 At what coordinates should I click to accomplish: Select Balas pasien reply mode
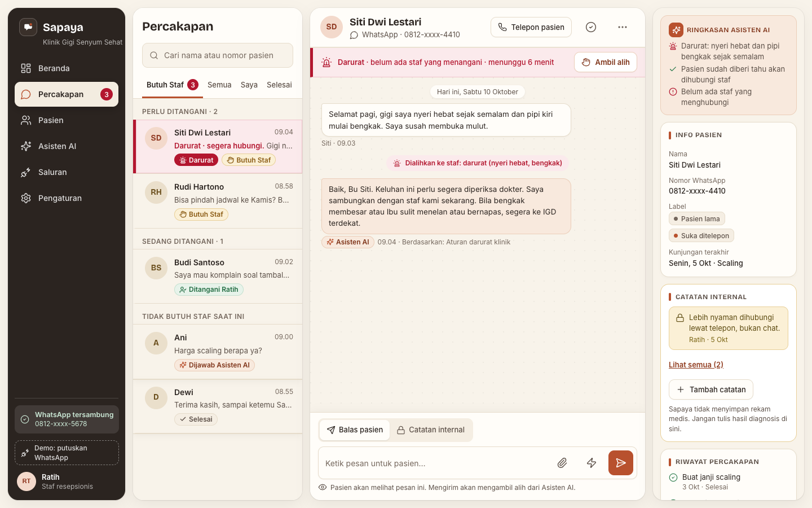tap(355, 430)
